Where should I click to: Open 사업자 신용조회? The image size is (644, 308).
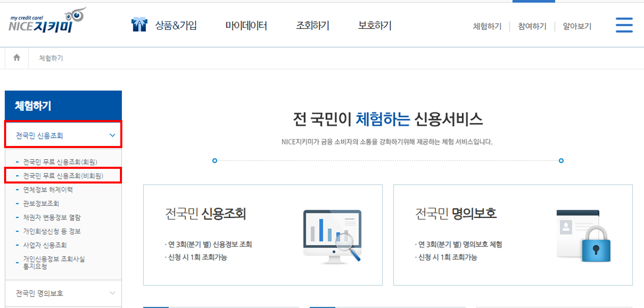tap(45, 245)
